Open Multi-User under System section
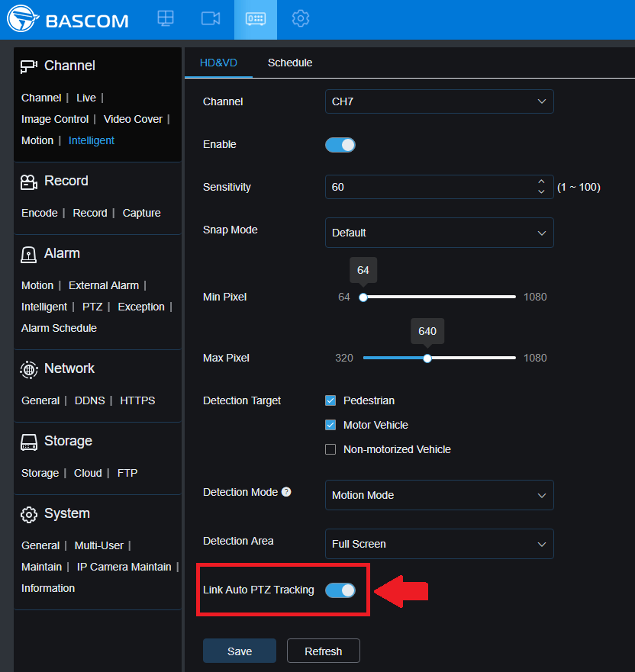Screen dimensions: 635x672 (99, 545)
